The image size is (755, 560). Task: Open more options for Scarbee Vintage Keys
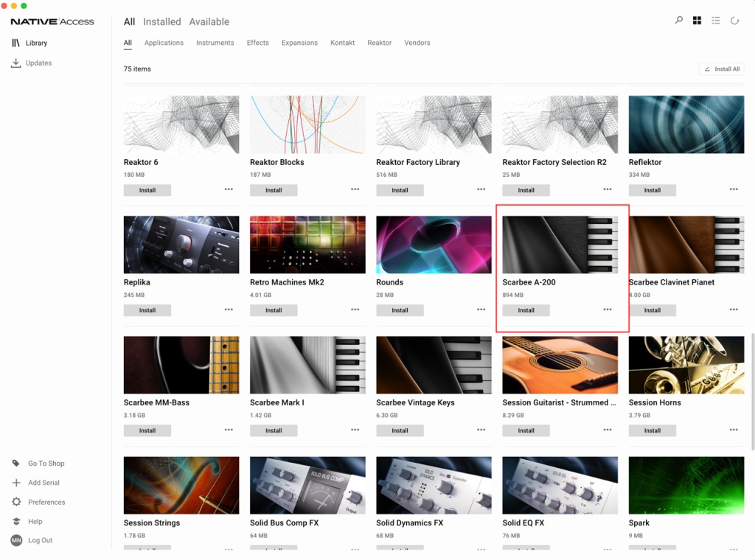(481, 430)
